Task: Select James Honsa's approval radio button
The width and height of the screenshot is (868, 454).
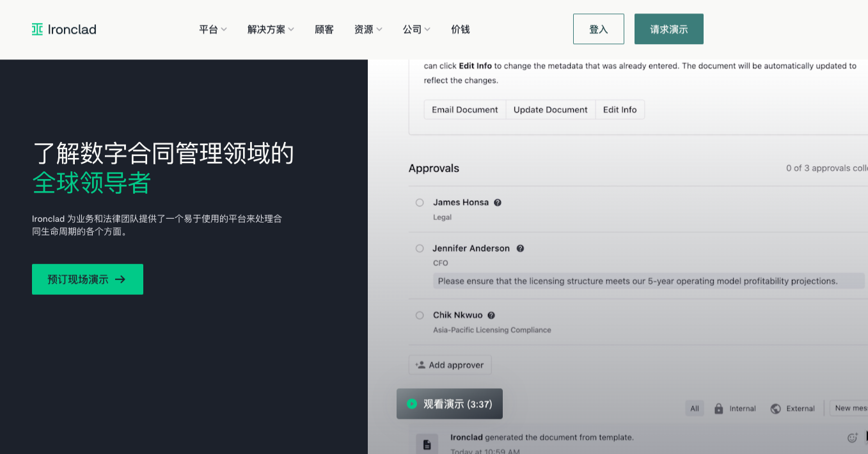Action: [x=419, y=202]
